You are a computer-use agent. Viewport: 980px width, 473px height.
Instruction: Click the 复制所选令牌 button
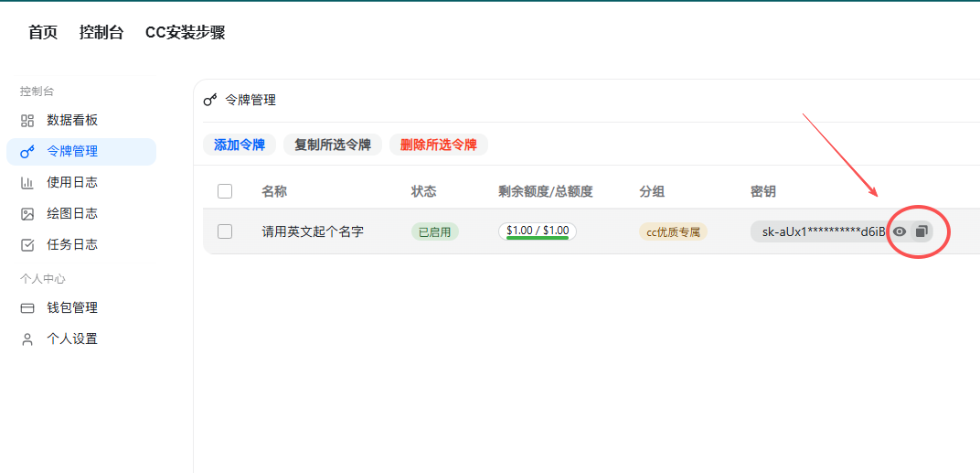point(333,145)
